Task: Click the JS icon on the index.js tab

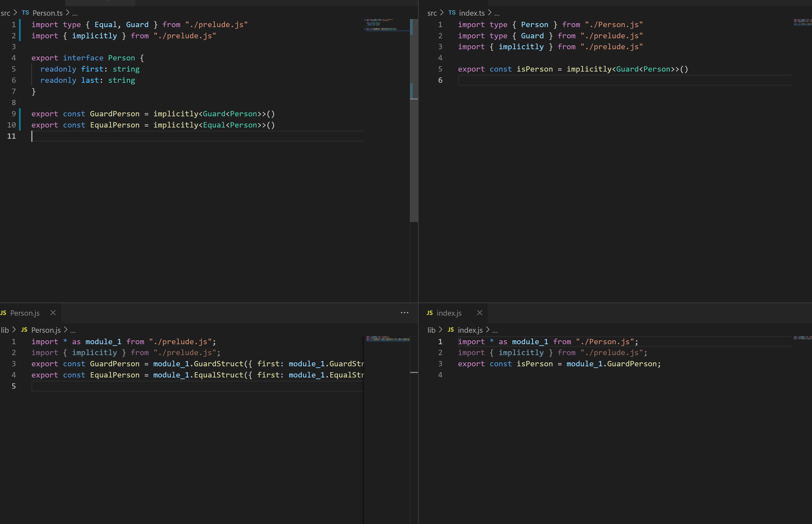Action: coord(429,313)
